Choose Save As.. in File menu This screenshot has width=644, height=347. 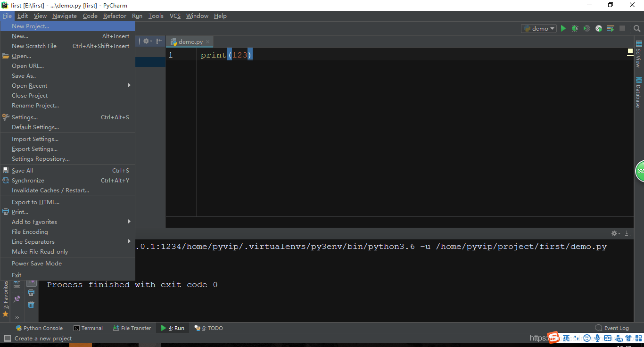68,75
